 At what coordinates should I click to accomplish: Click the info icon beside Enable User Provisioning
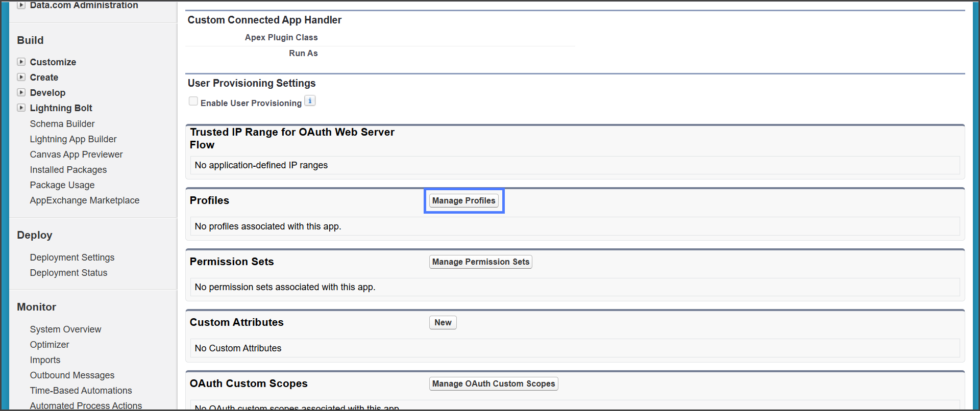[310, 101]
